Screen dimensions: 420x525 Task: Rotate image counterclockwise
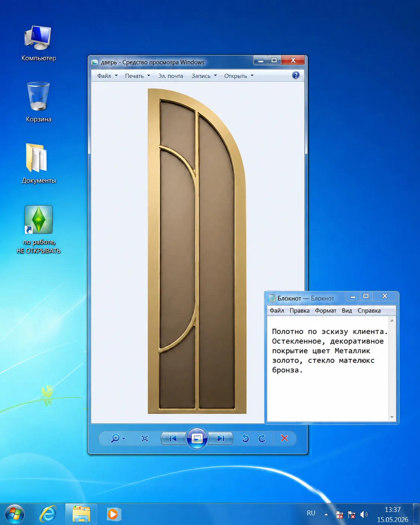245,438
